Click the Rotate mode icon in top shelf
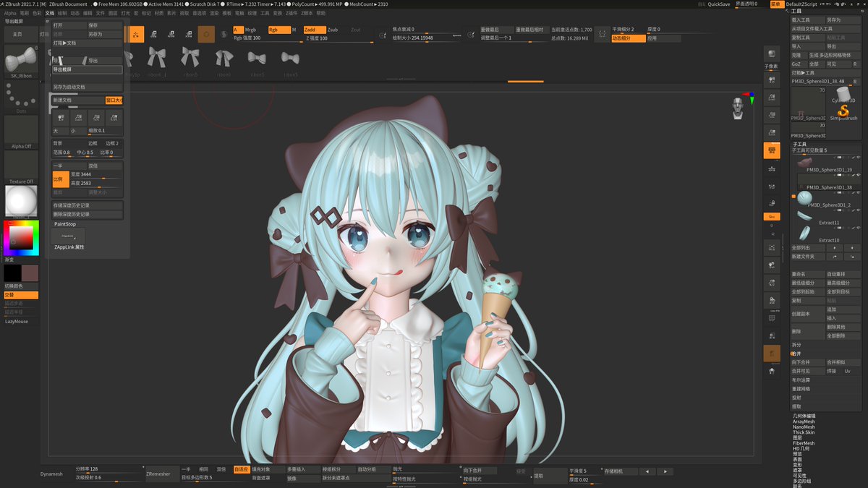This screenshot has width=868, height=488. coord(190,34)
